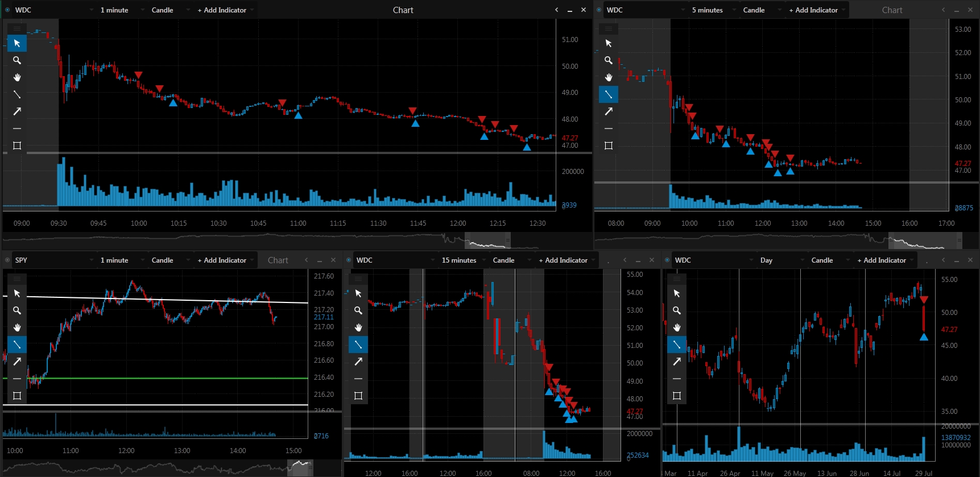Select the trend line tool in the SPY chart

pos(17,345)
